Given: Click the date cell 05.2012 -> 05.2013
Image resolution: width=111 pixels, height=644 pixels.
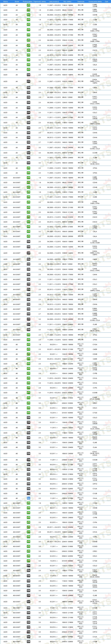Looking at the screenshot, I should coord(54,359).
